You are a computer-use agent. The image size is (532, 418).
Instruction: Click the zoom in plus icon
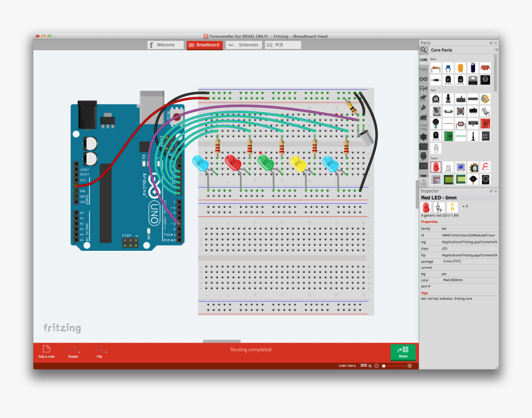410,366
